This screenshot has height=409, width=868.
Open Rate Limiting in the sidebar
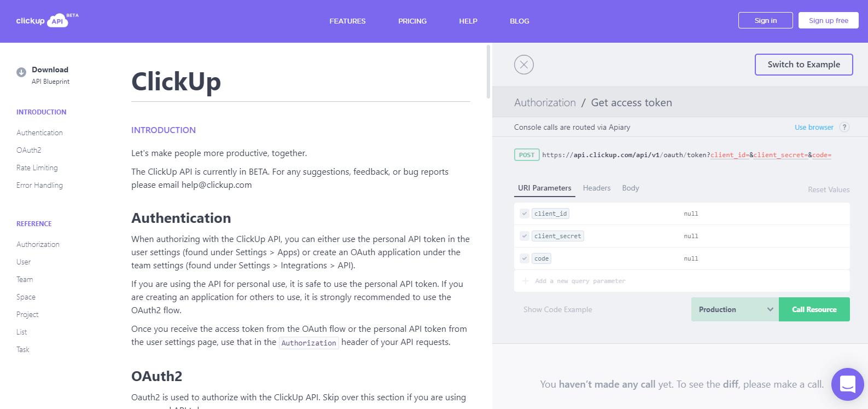tap(37, 168)
